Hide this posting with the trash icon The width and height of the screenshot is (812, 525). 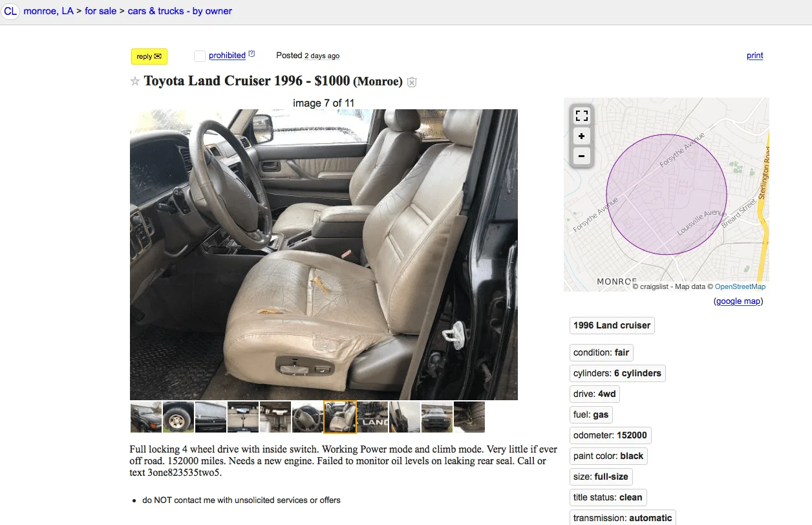[x=412, y=82]
